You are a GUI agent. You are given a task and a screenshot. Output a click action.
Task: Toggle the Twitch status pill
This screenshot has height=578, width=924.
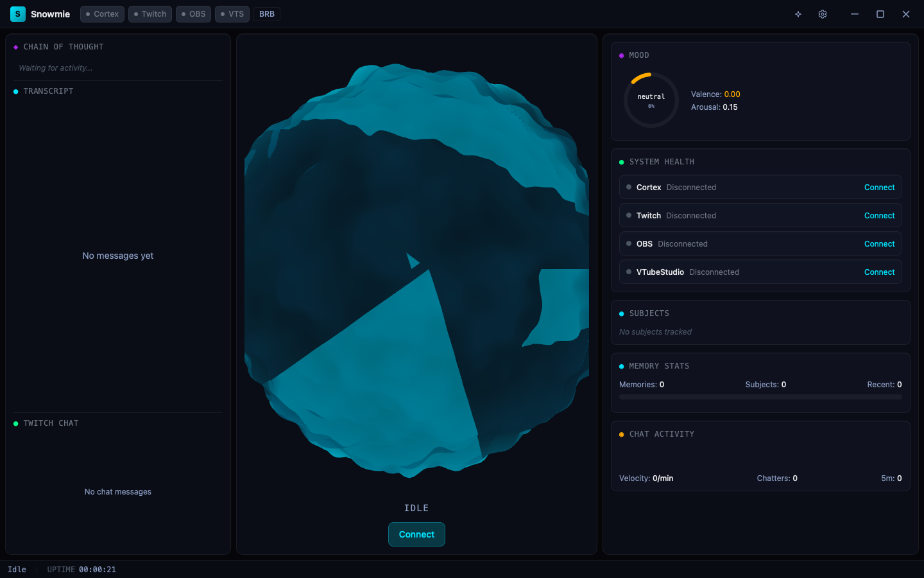pyautogui.click(x=150, y=14)
